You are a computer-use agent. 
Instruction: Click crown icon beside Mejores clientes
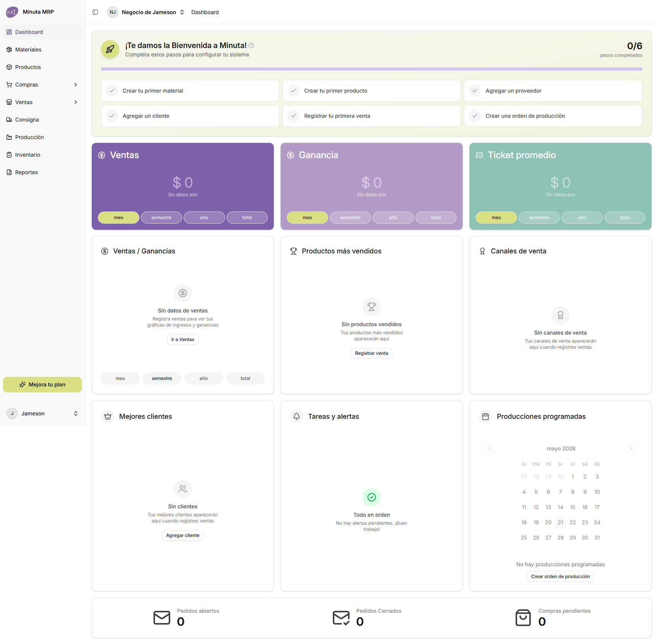[108, 417]
